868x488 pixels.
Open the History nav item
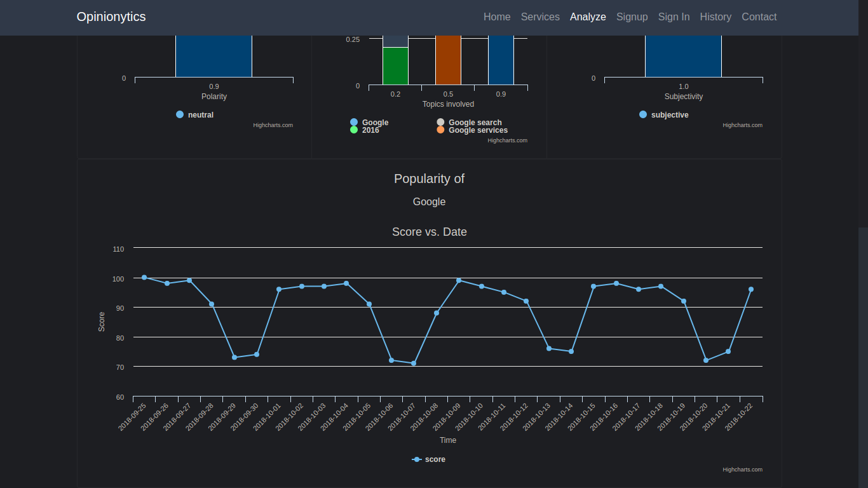715,17
